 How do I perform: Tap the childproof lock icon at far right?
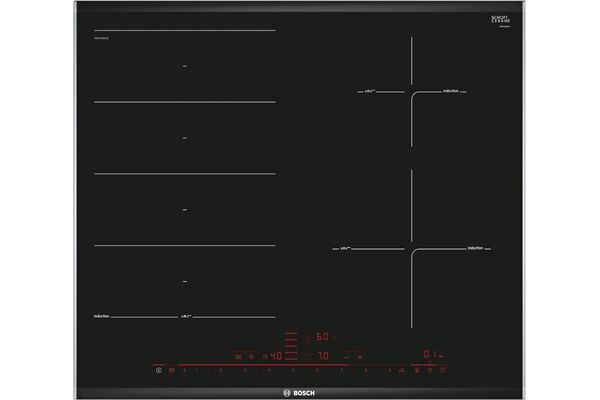444,370
